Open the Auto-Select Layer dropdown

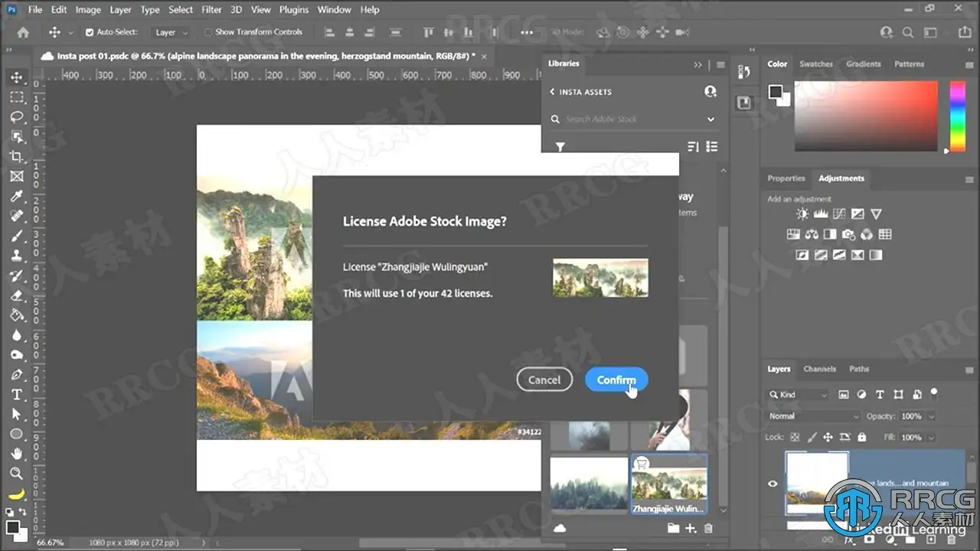tap(171, 32)
